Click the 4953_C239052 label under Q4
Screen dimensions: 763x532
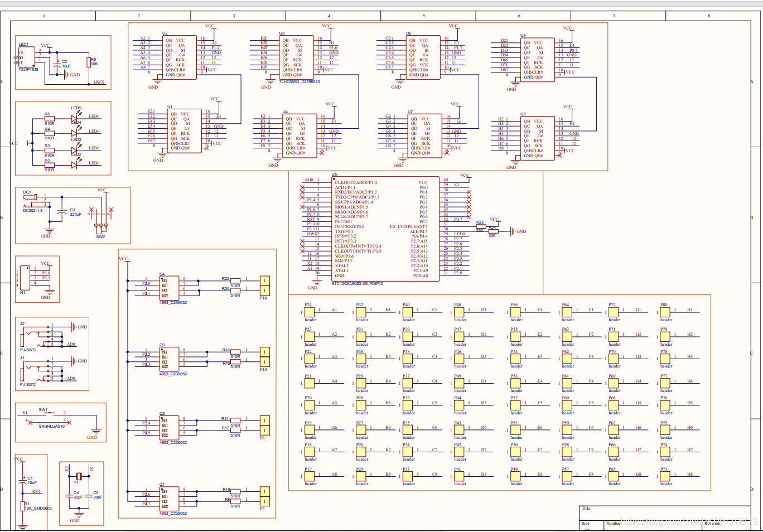pyautogui.click(x=173, y=303)
